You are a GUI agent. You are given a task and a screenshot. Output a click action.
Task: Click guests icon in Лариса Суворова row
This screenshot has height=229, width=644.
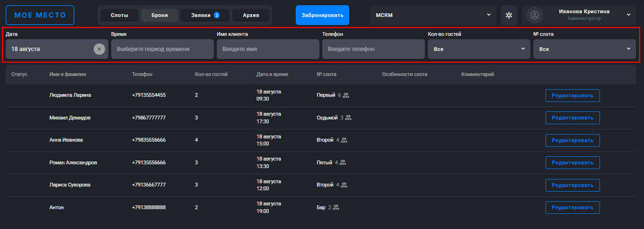[344, 185]
